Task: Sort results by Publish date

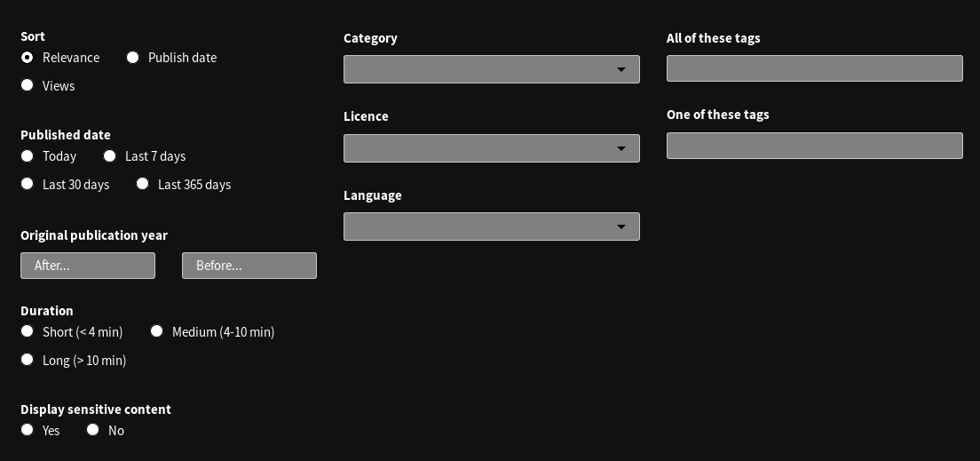Action: pyautogui.click(x=132, y=58)
